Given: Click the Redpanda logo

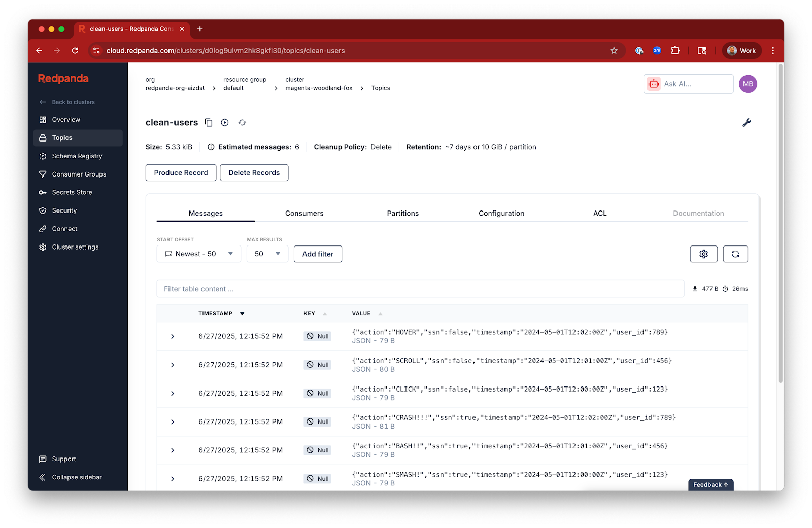Looking at the screenshot, I should pos(63,78).
